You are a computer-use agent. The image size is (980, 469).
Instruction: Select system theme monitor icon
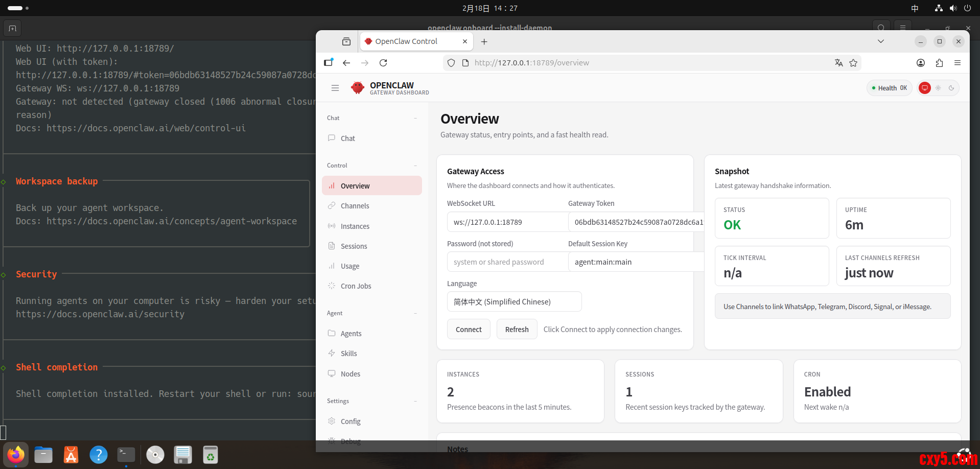(x=925, y=88)
